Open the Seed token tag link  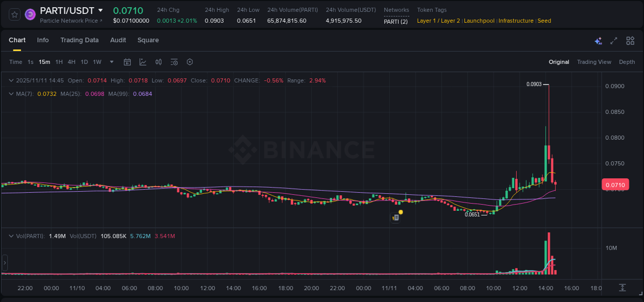pyautogui.click(x=545, y=21)
